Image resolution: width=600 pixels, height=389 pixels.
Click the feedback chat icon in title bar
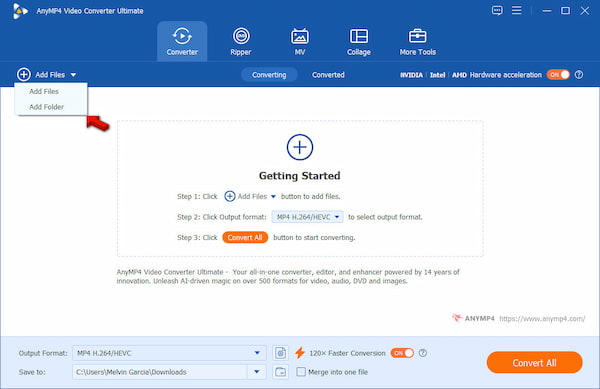[x=497, y=10]
